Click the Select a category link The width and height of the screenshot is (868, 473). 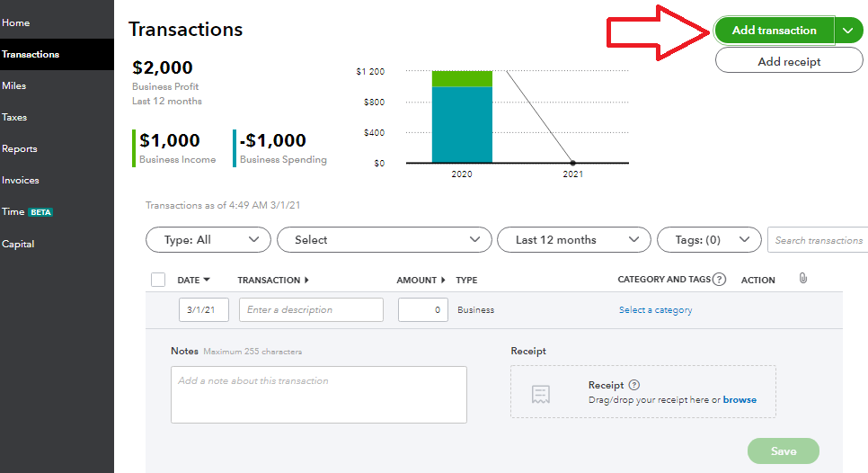click(655, 310)
